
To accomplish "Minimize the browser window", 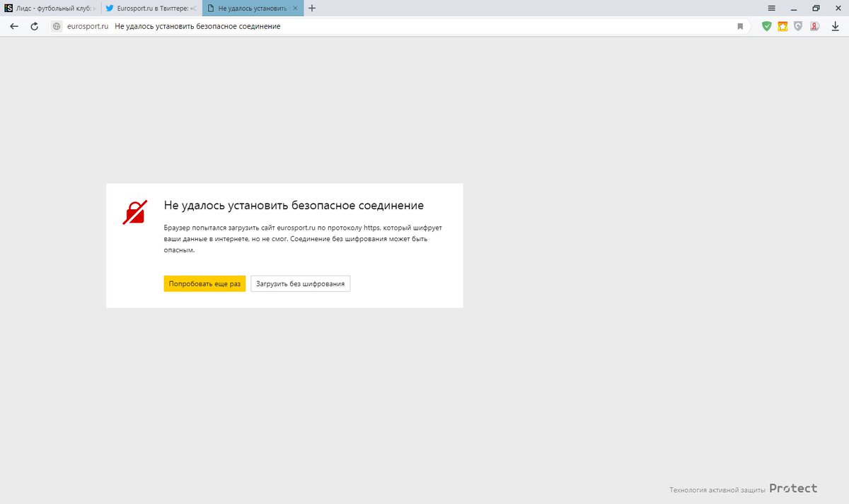I will point(794,8).
